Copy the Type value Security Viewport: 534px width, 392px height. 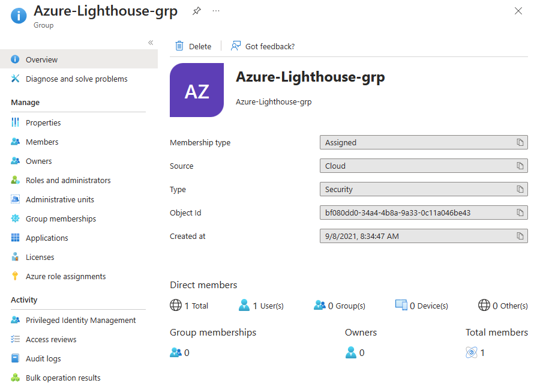pos(520,189)
